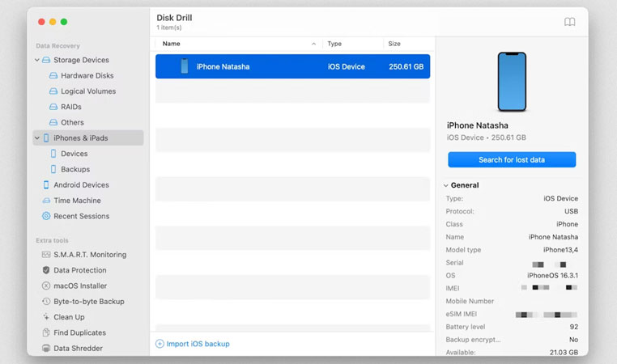Click the iPhone13,4 model type value

coord(560,250)
